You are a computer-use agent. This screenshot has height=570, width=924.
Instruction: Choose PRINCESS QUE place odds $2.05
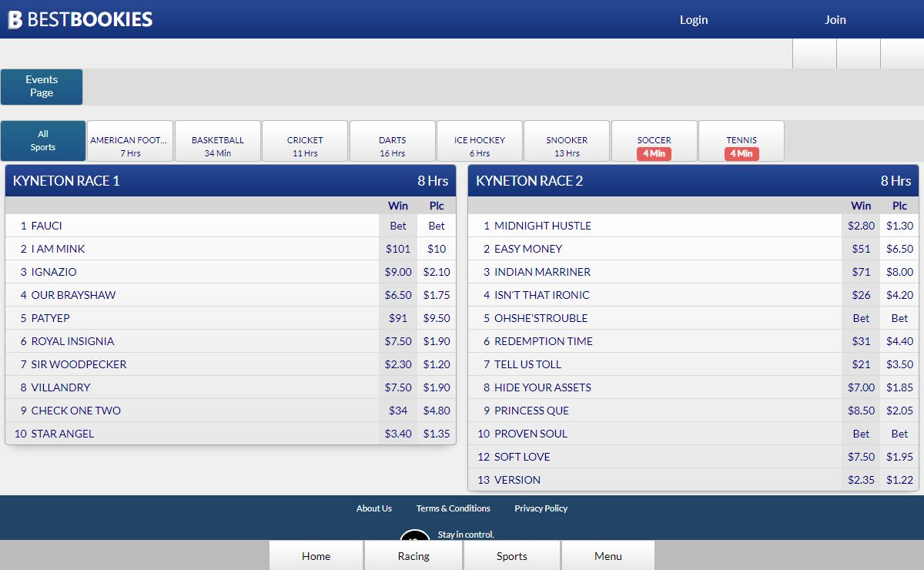point(899,411)
